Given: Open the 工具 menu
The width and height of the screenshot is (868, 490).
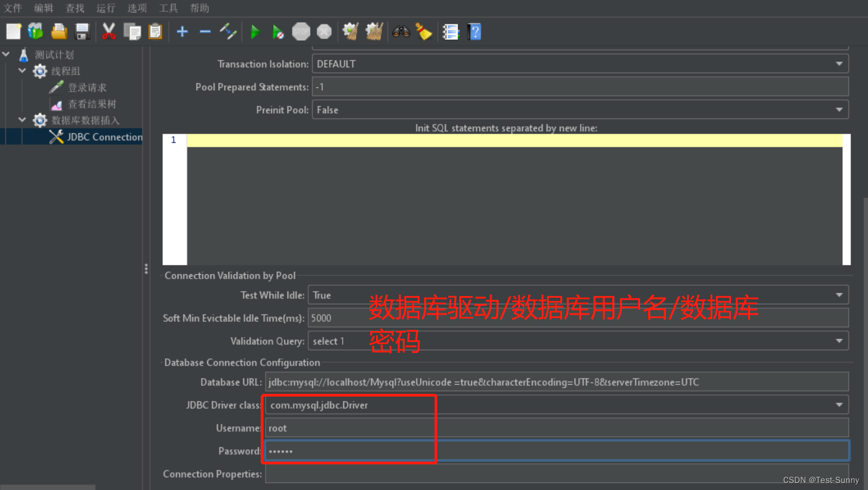Looking at the screenshot, I should pos(168,8).
